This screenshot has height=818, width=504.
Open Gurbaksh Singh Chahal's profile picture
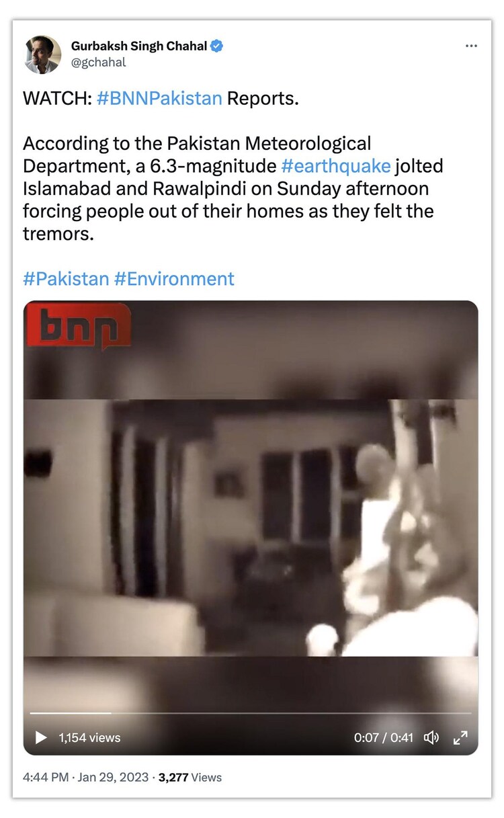pos(43,54)
